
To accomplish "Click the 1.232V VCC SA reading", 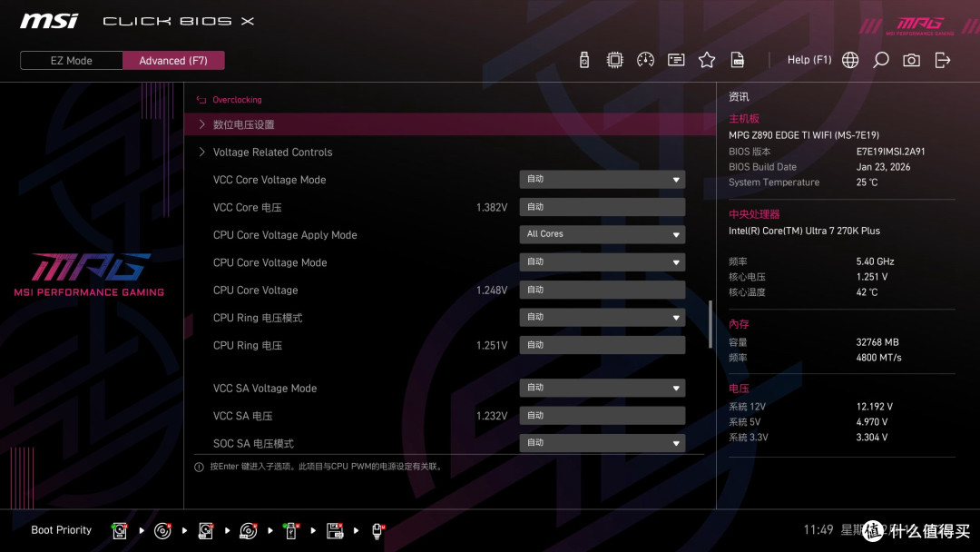I will pos(492,416).
